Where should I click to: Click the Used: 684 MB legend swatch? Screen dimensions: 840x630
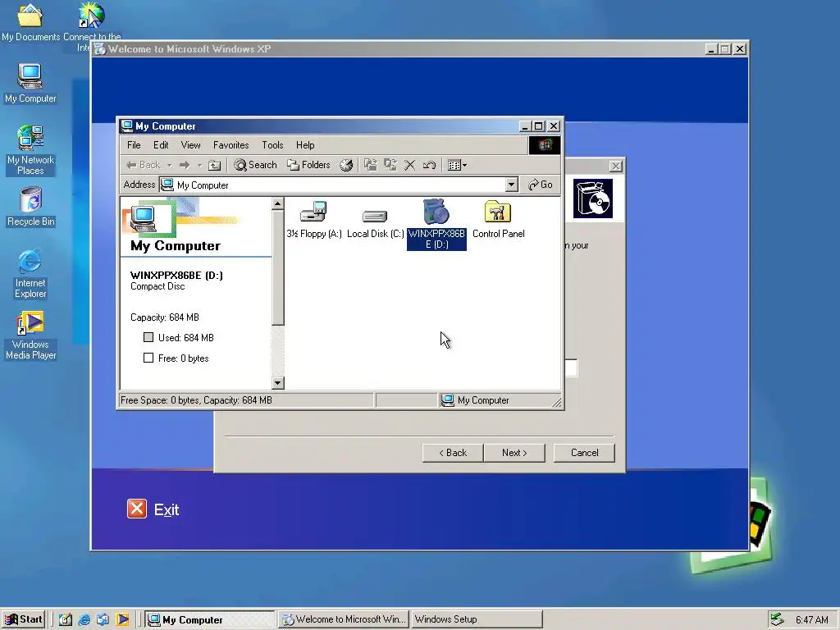tap(148, 337)
